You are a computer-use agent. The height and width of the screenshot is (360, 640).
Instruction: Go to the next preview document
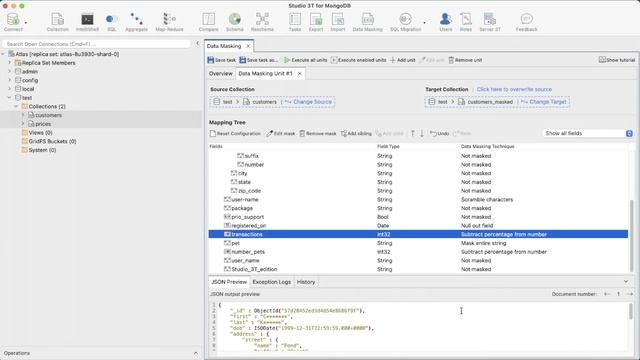(630, 294)
